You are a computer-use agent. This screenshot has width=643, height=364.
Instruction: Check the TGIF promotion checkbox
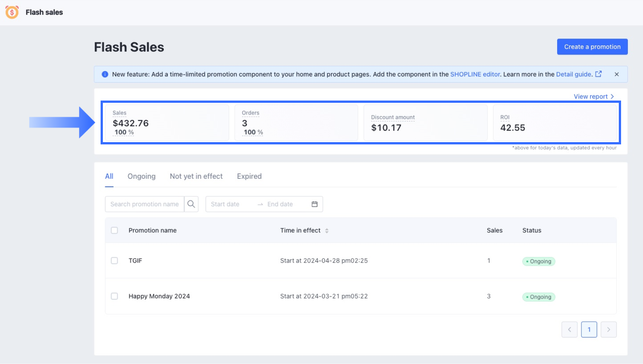point(114,261)
